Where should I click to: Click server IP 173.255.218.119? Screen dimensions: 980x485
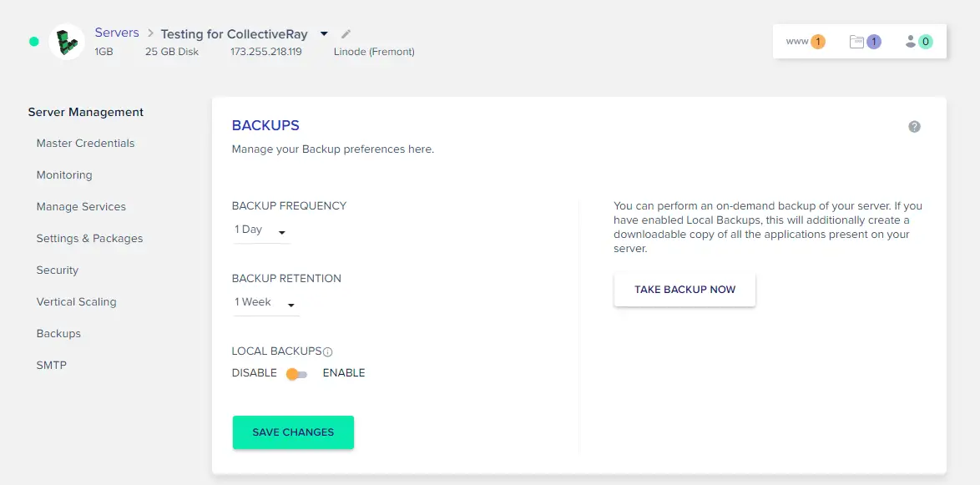point(266,52)
